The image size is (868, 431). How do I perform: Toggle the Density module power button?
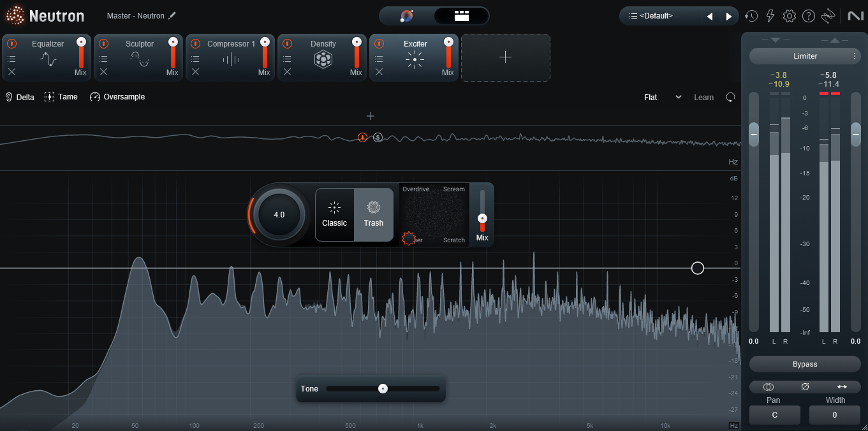tap(287, 44)
